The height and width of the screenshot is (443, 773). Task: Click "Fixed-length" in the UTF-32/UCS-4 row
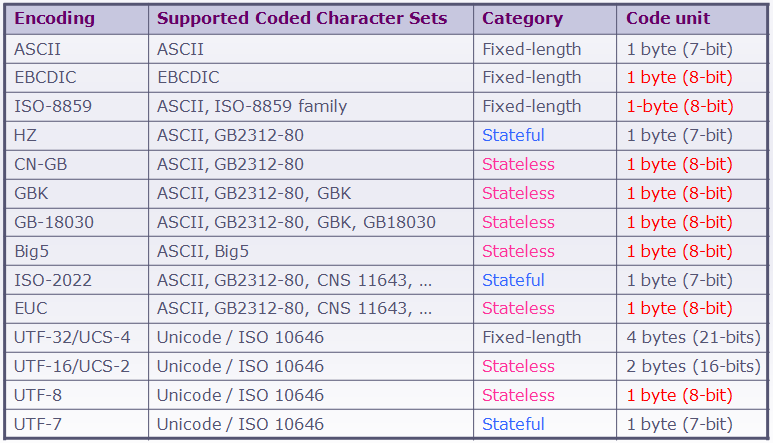click(531, 337)
